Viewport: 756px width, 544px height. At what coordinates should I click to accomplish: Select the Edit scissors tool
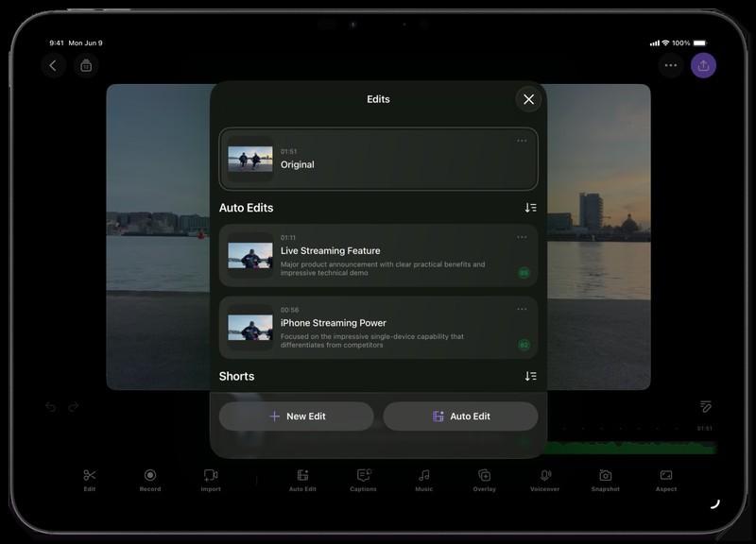[90, 478]
